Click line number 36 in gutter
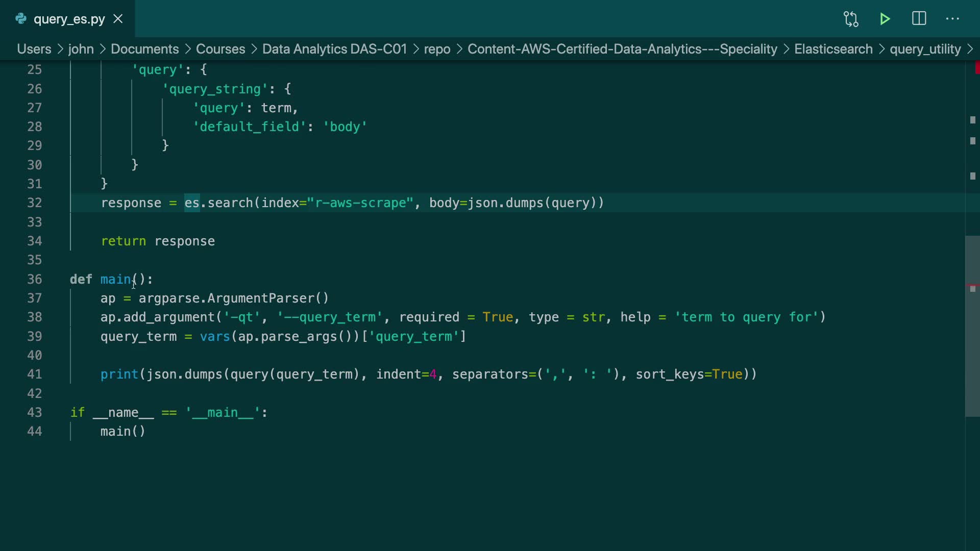980x551 pixels. tap(34, 280)
